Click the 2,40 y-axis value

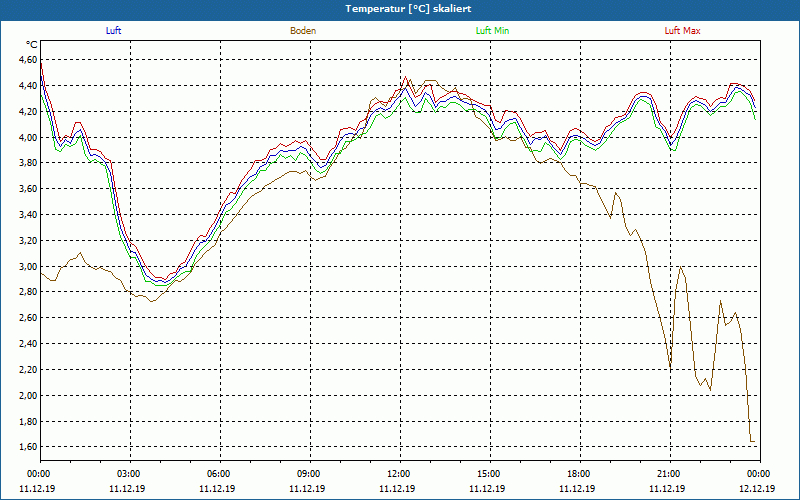coord(28,344)
